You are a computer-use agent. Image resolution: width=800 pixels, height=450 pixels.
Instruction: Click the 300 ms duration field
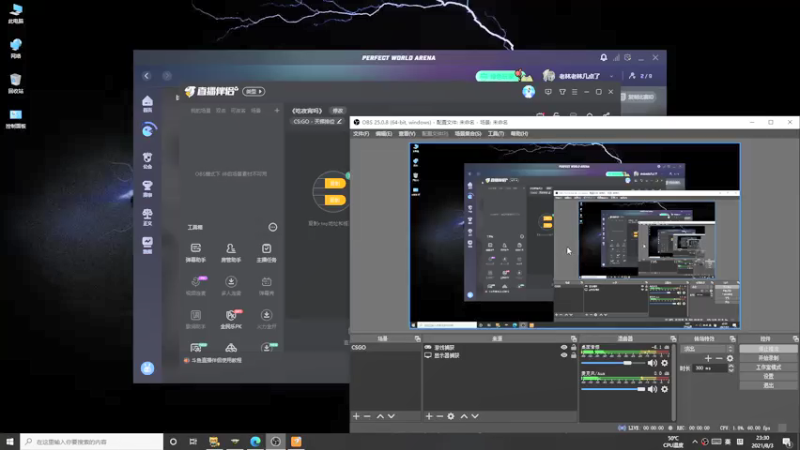coord(710,368)
